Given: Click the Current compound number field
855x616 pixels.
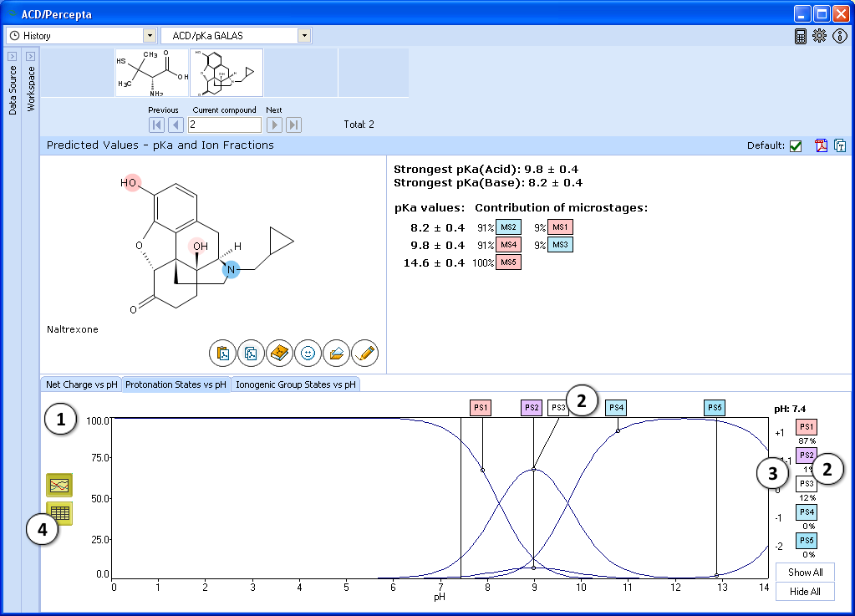Looking at the screenshot, I should tap(225, 125).
